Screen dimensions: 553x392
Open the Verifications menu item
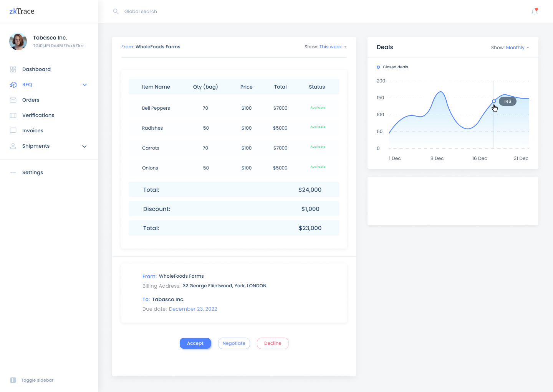[38, 115]
